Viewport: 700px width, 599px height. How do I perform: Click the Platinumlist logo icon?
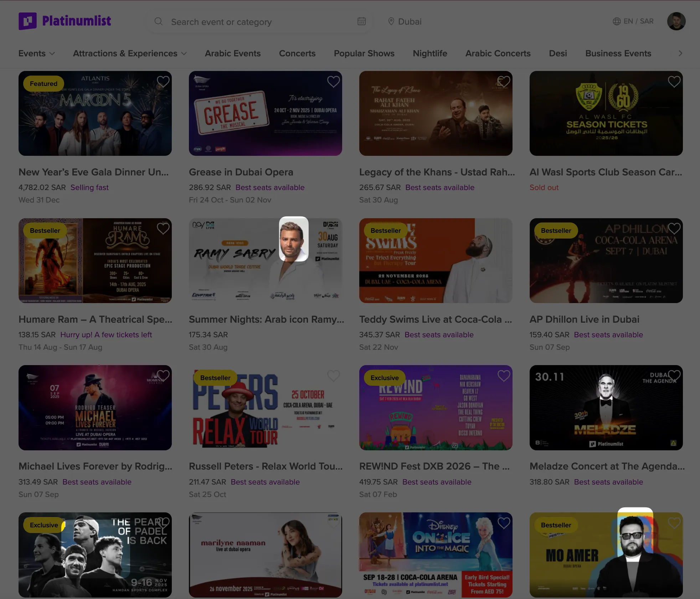[x=27, y=21]
